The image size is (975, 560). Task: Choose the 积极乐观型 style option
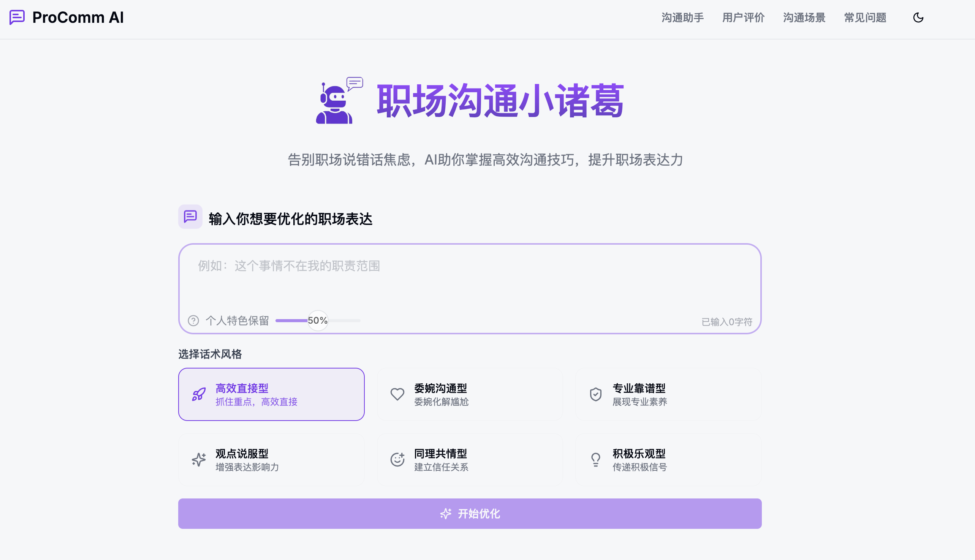click(668, 460)
